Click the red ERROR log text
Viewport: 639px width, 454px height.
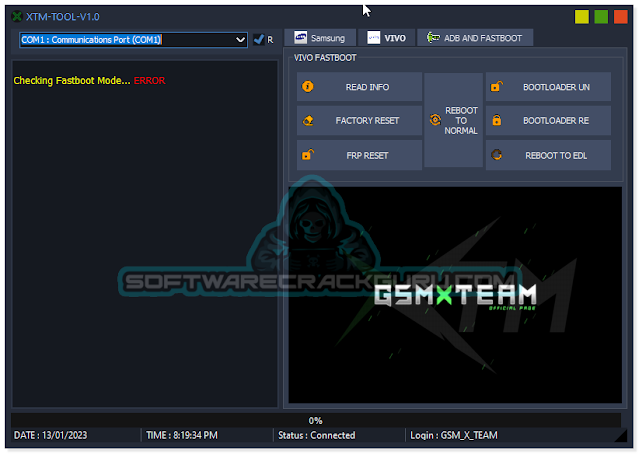coord(150,81)
